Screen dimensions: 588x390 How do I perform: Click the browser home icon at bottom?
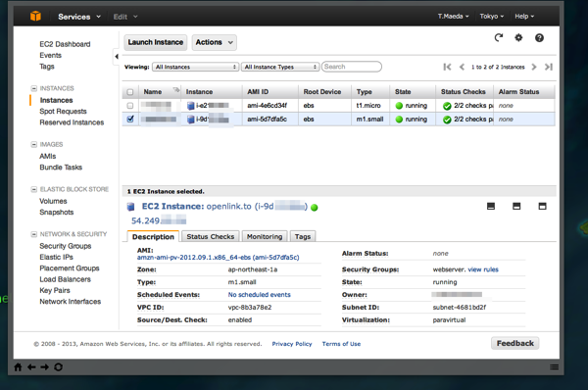[x=18, y=367]
